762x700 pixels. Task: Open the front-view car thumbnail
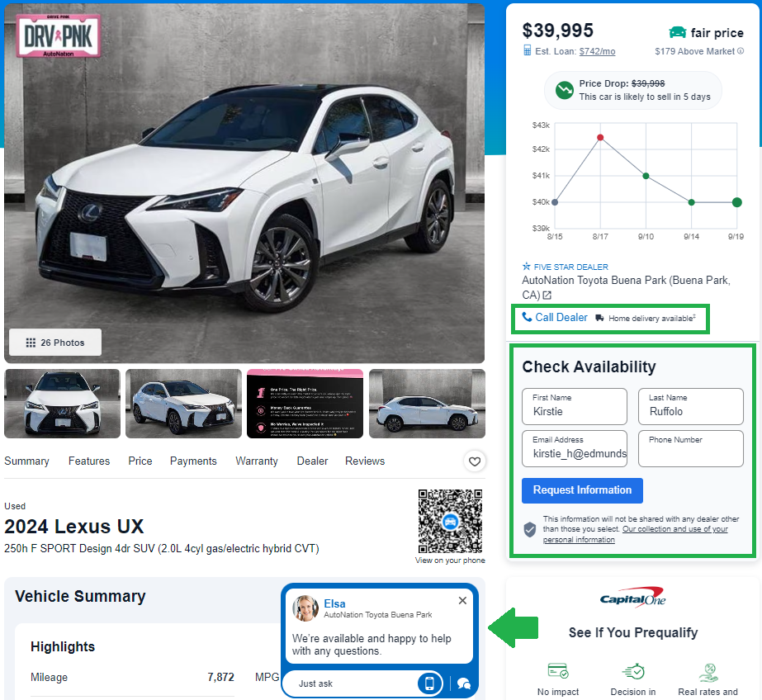click(x=62, y=404)
